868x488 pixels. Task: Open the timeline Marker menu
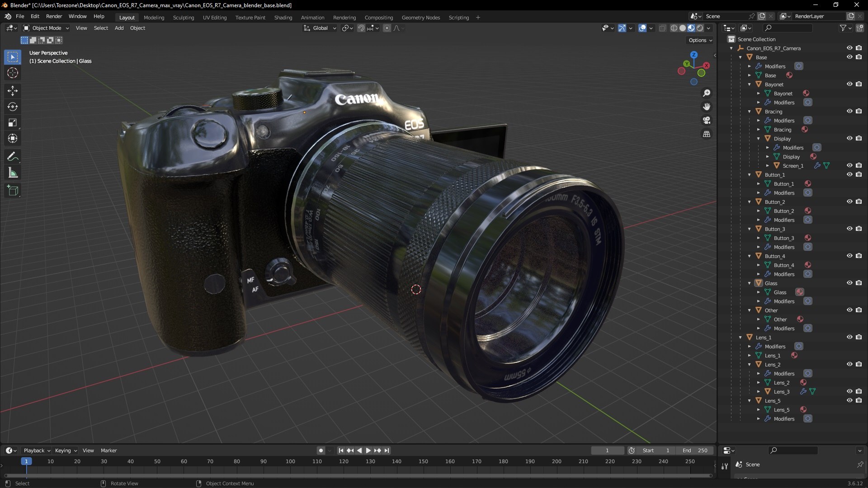(108, 450)
